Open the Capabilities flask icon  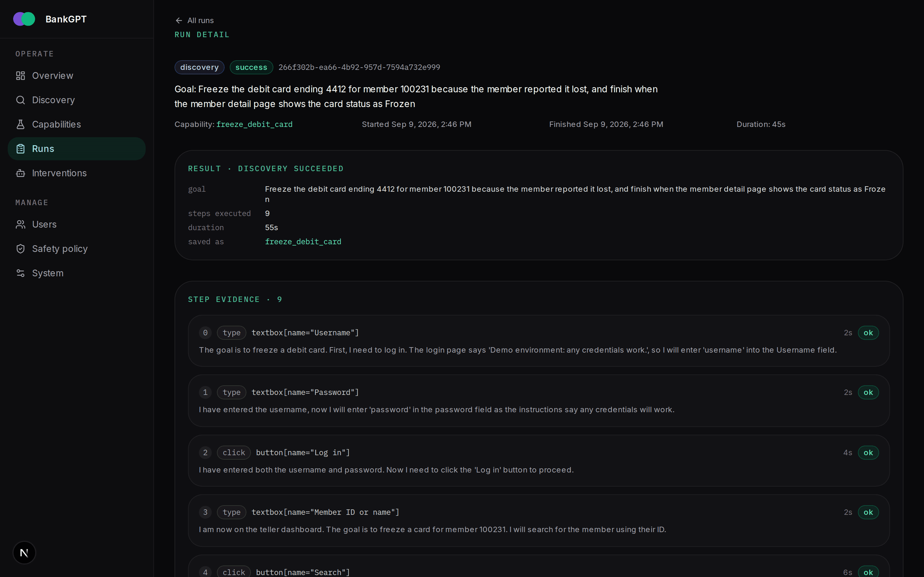pos(21,124)
